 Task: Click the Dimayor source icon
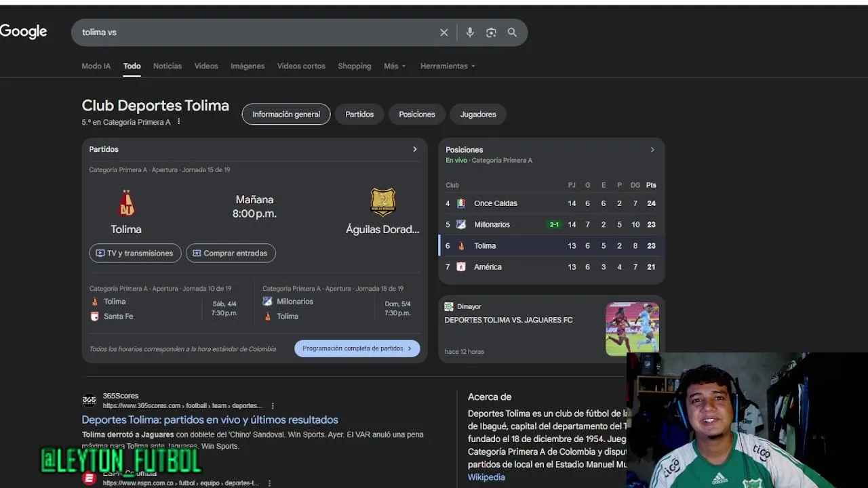click(x=449, y=307)
